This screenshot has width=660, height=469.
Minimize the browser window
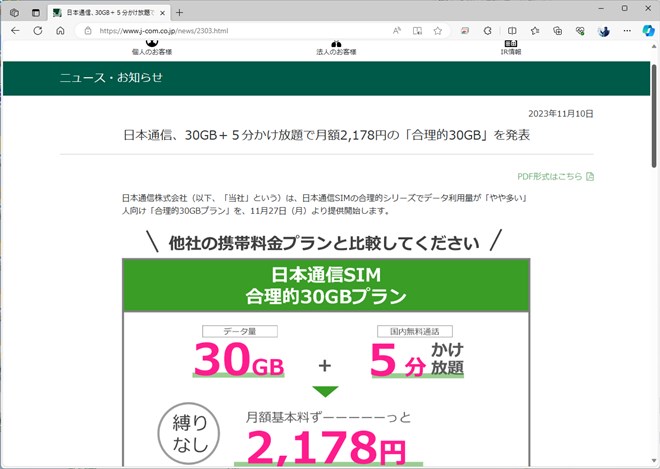[602, 8]
